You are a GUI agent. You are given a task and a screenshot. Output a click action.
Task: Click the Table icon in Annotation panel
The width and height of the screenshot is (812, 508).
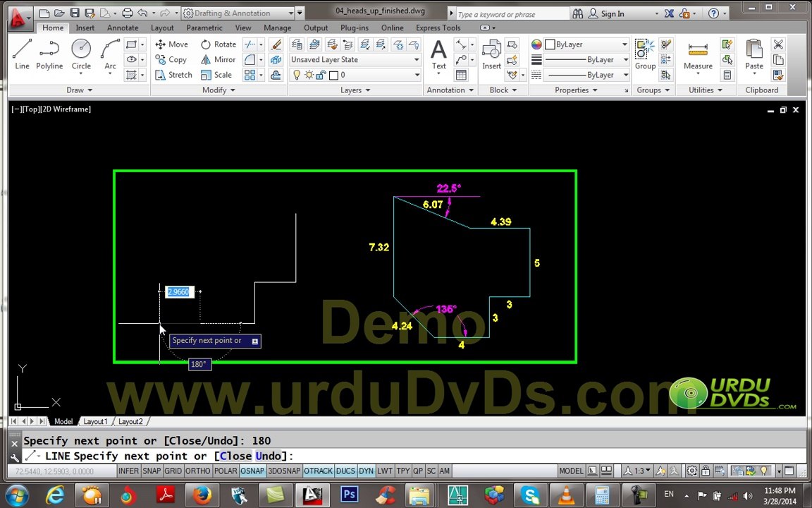point(461,75)
